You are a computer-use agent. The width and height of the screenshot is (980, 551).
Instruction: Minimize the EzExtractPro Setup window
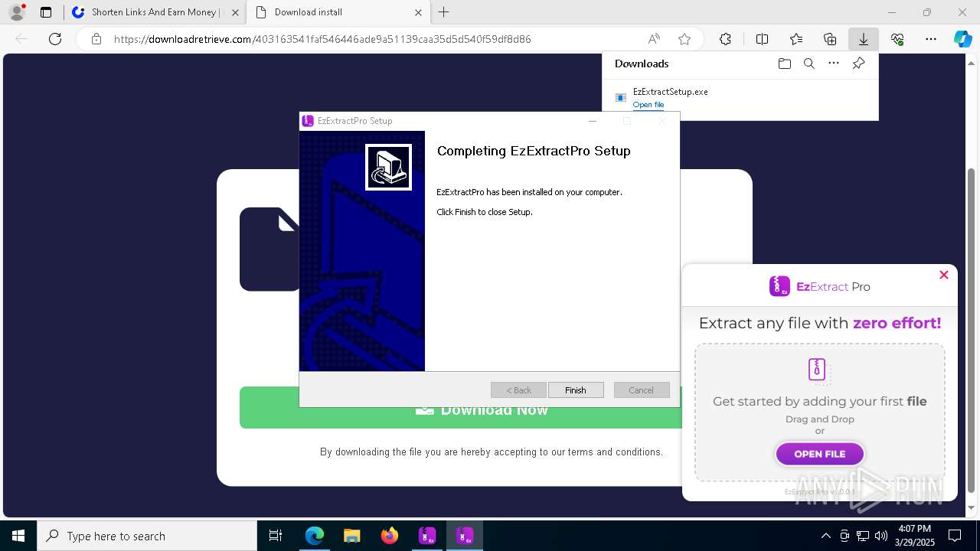click(592, 121)
